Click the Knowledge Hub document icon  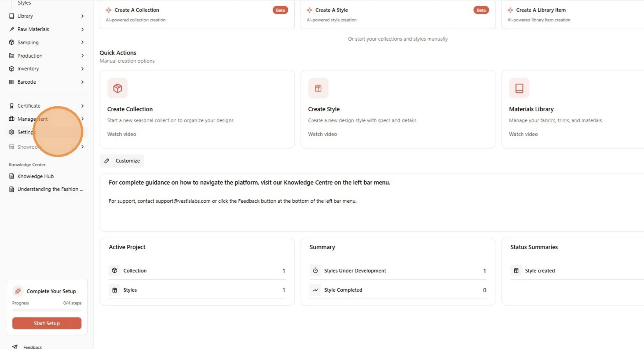12,176
